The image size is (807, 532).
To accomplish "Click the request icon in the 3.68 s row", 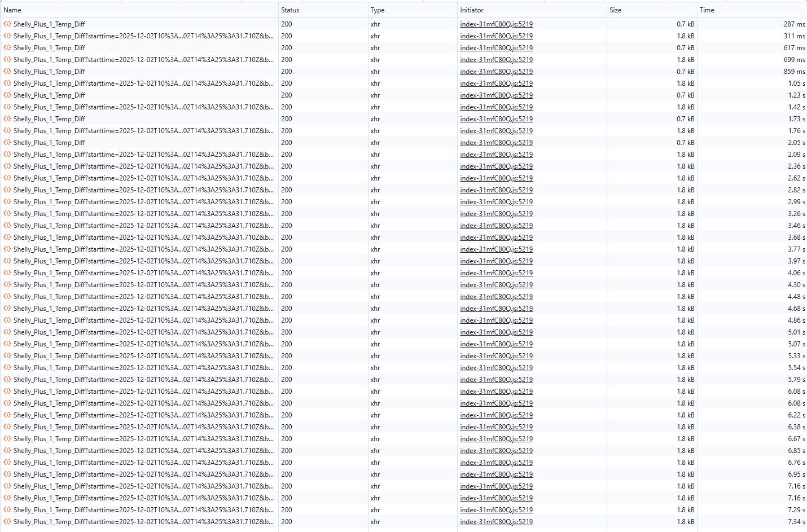I will 7,238.
